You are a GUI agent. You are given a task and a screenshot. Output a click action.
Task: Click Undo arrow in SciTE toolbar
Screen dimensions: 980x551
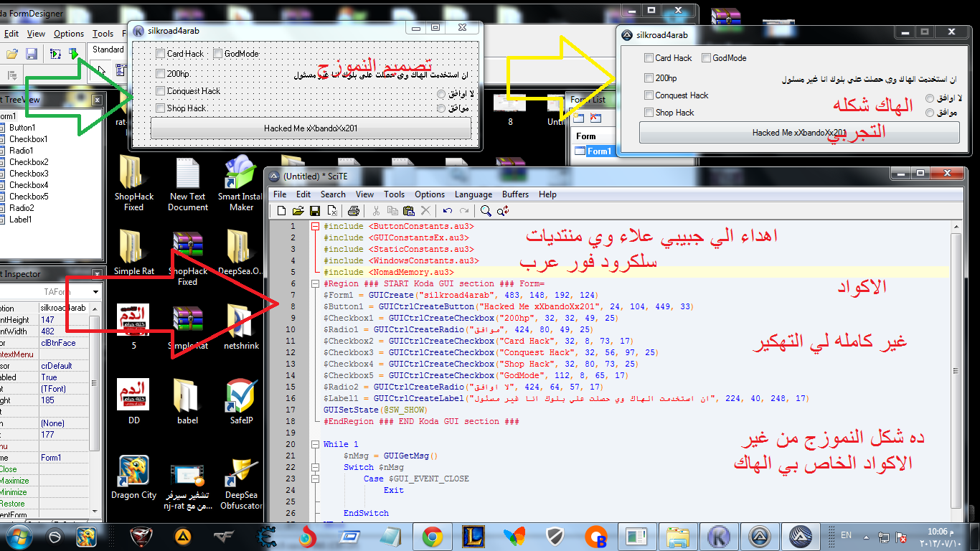448,211
